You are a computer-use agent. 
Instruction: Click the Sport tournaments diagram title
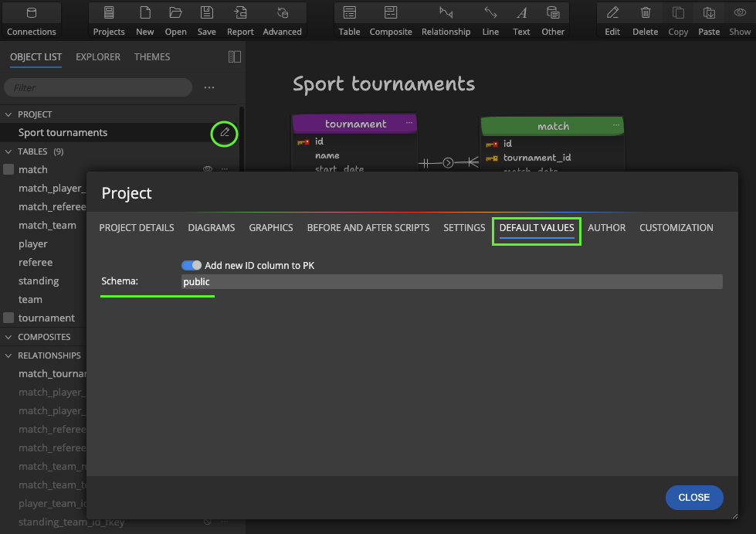tap(384, 84)
